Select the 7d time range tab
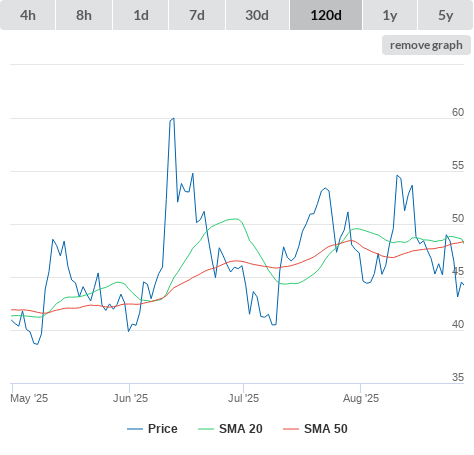The width and height of the screenshot is (474, 455). tap(197, 15)
